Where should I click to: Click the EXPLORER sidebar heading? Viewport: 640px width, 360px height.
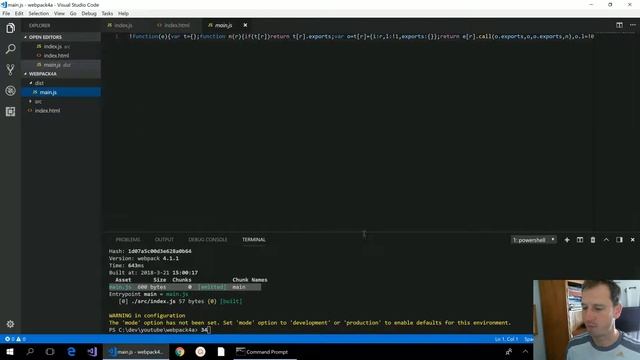coord(40,25)
